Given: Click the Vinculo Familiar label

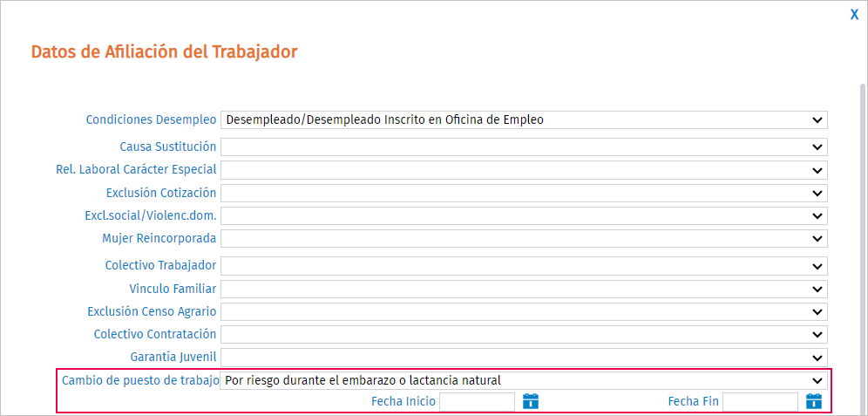Looking at the screenshot, I should (x=173, y=289).
